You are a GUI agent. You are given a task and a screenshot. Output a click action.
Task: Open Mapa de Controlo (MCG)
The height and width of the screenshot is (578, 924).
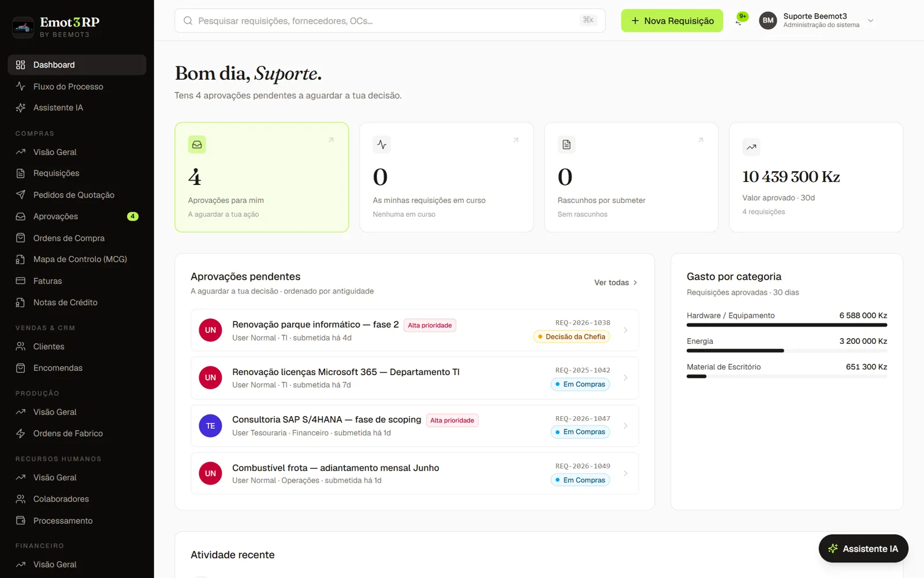[x=77, y=260]
